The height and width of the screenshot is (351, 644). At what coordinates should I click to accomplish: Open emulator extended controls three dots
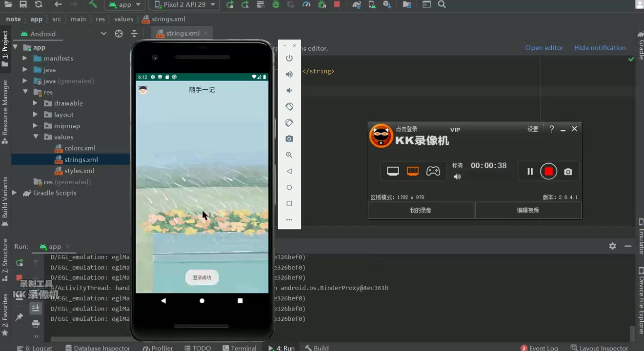pos(289,219)
